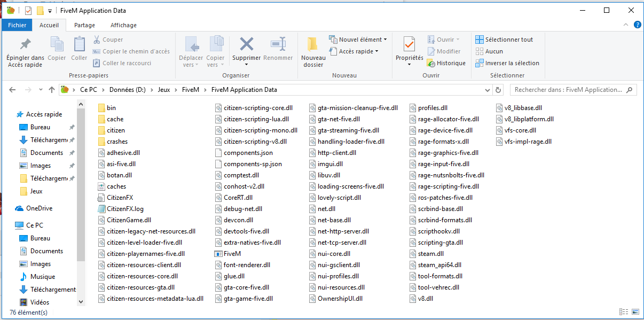The image size is (644, 320).
Task: Pin folder with Épingler dans Accès rapide
Action: point(25,52)
